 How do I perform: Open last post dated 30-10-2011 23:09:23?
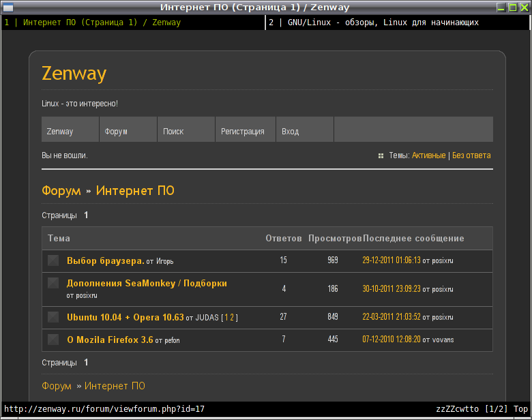tap(391, 288)
